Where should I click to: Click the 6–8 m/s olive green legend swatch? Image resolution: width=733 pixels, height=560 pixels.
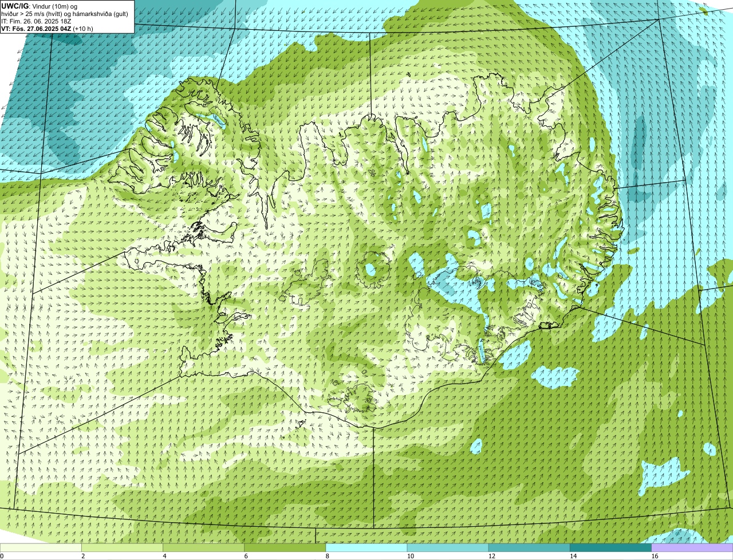point(285,548)
